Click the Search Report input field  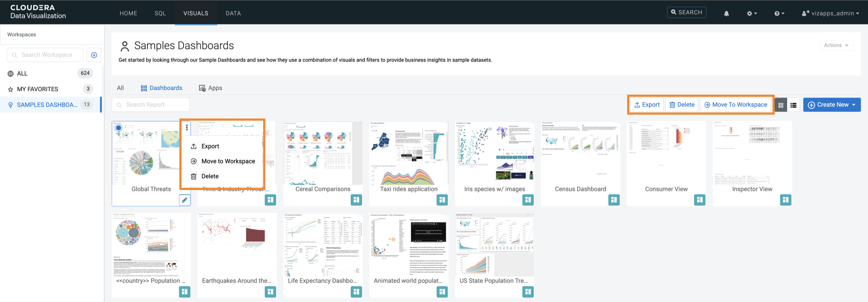[x=150, y=105]
